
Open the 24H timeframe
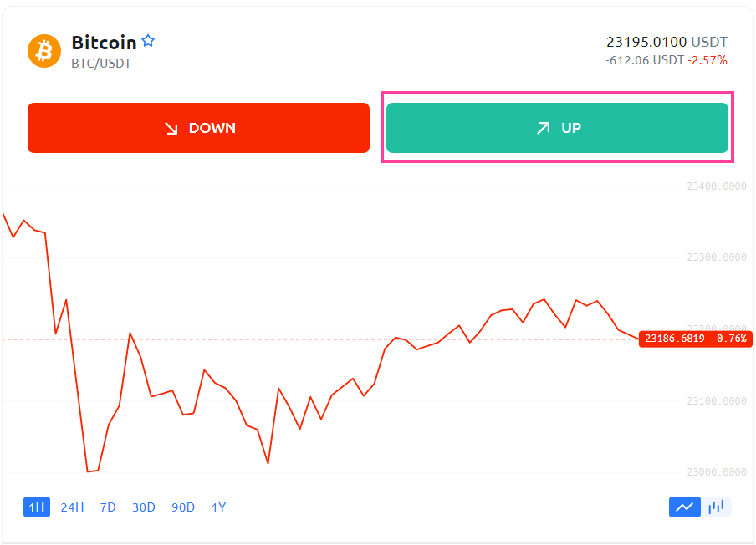click(70, 507)
